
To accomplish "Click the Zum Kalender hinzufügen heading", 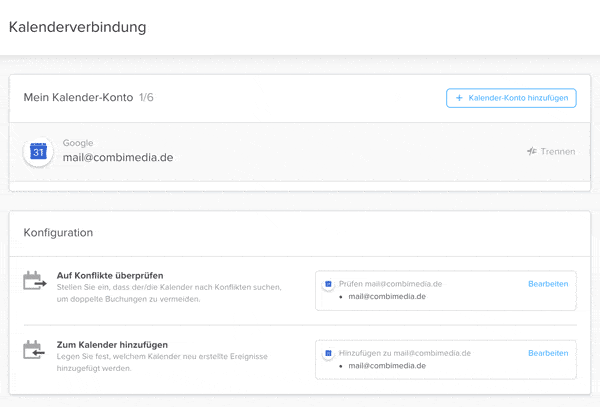I will pyautogui.click(x=111, y=344).
